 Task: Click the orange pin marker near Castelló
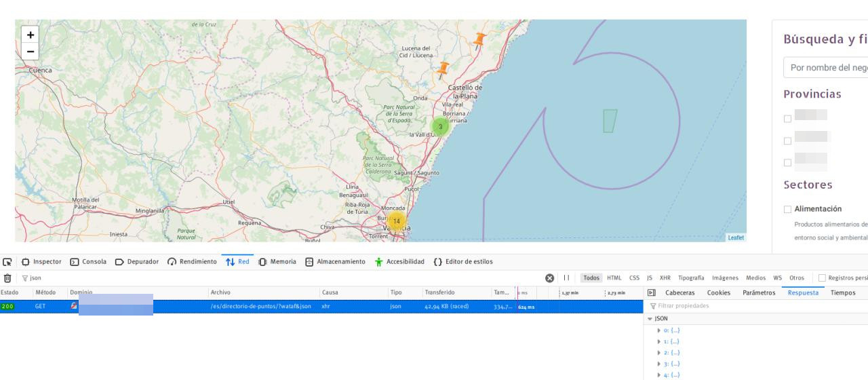[443, 68]
